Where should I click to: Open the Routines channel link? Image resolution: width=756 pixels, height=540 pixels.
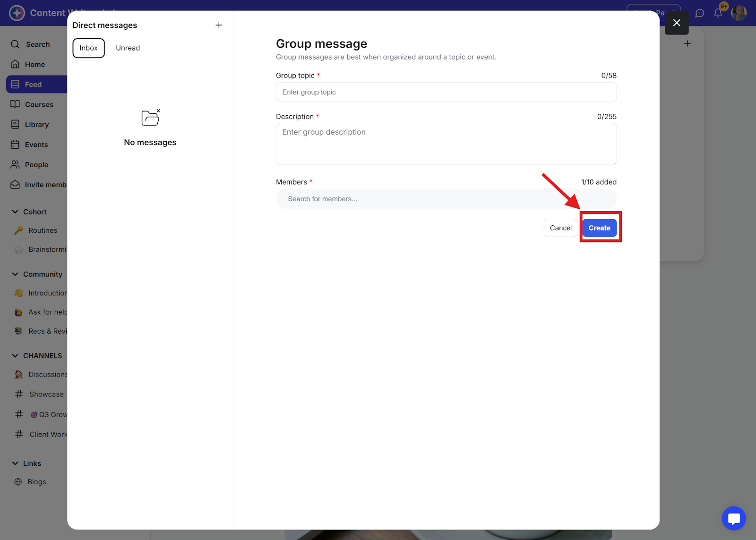(x=43, y=231)
